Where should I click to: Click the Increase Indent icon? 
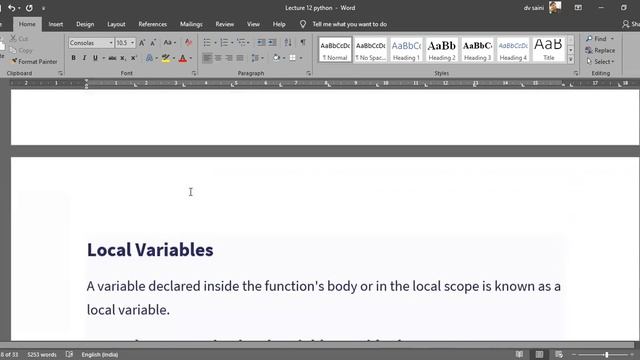click(272, 42)
